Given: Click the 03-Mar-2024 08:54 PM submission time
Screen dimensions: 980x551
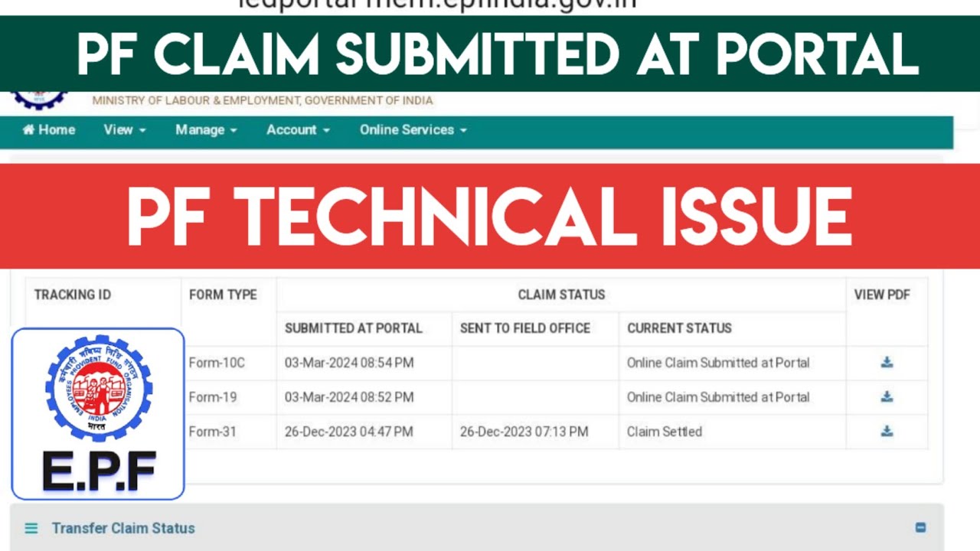Looking at the screenshot, I should [x=349, y=363].
